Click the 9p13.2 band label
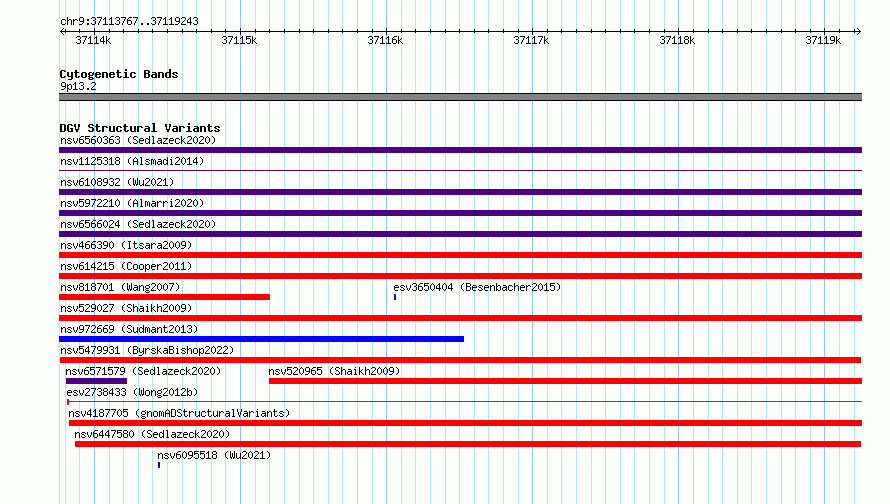Screen dimensions: 890x504 [x=78, y=86]
